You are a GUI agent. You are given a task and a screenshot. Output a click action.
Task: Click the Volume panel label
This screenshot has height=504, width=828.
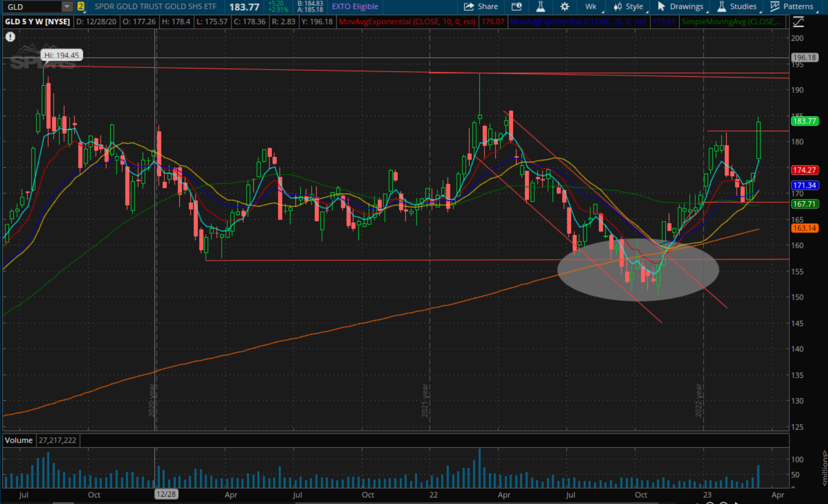coord(19,440)
